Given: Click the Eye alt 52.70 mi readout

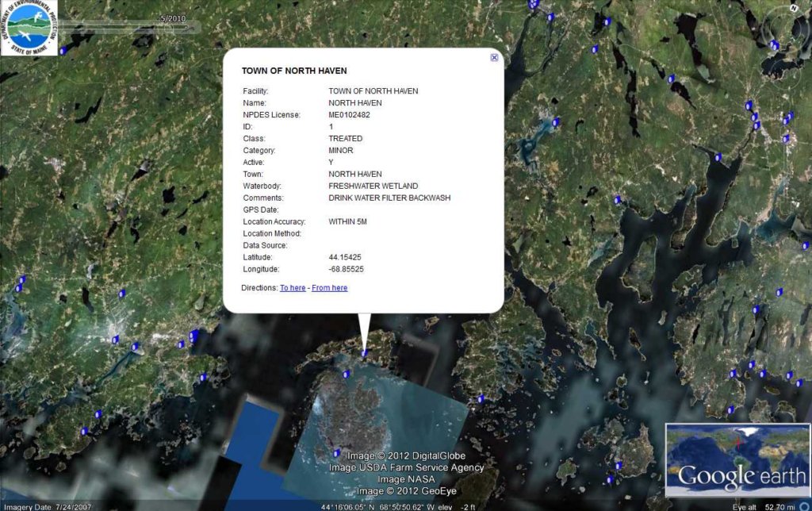Looking at the screenshot, I should (764, 507).
